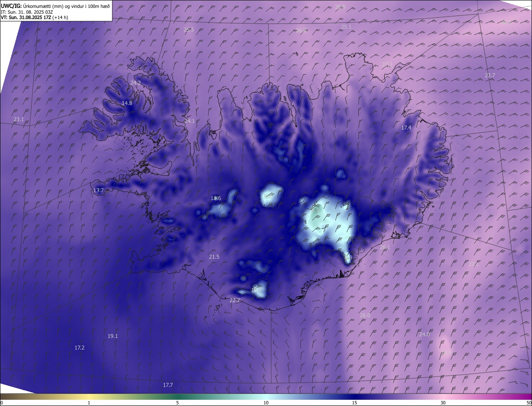The height and width of the screenshot is (406, 532).
Task: Click the 21.5 value label
Action: click(214, 257)
